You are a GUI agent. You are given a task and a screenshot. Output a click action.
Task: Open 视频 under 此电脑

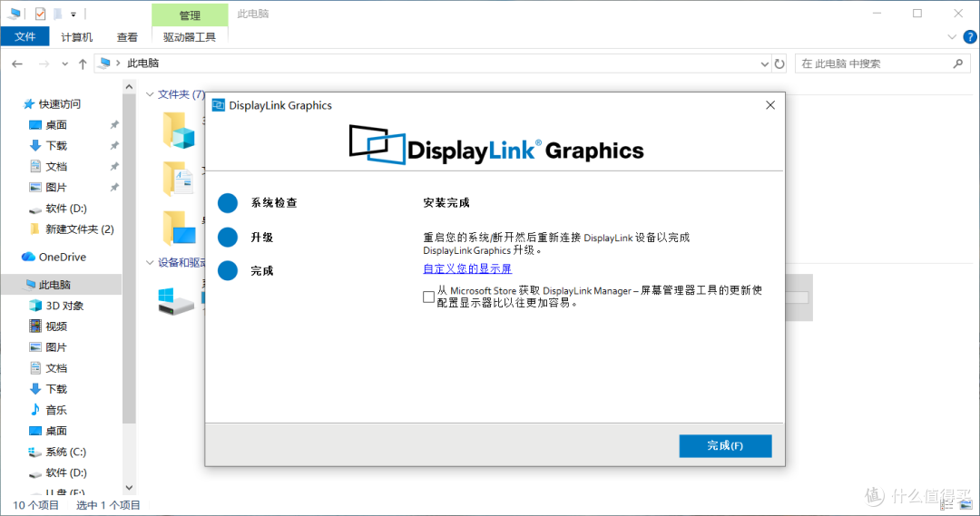[x=56, y=326]
